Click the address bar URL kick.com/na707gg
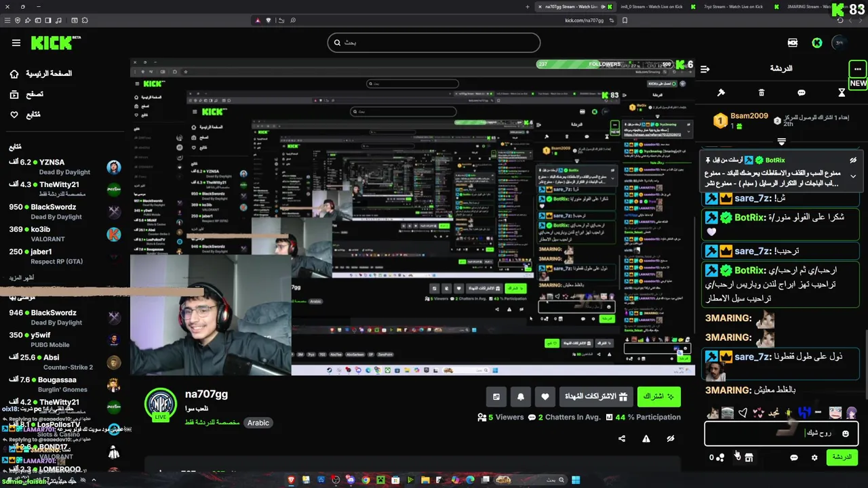This screenshot has height=488, width=868. coord(584,20)
